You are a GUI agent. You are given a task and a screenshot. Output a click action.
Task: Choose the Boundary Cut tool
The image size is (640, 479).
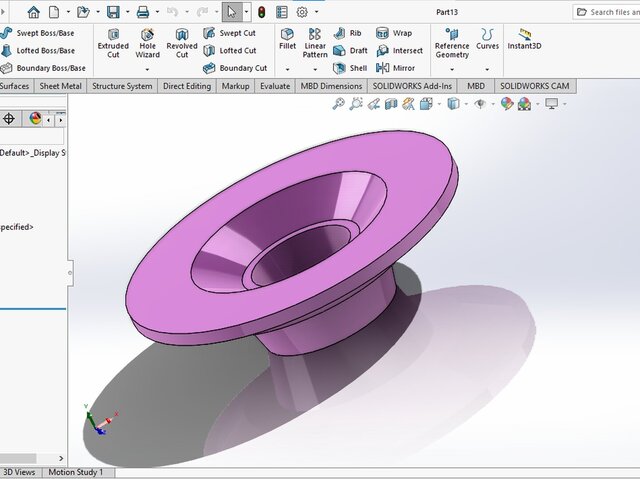[x=235, y=68]
